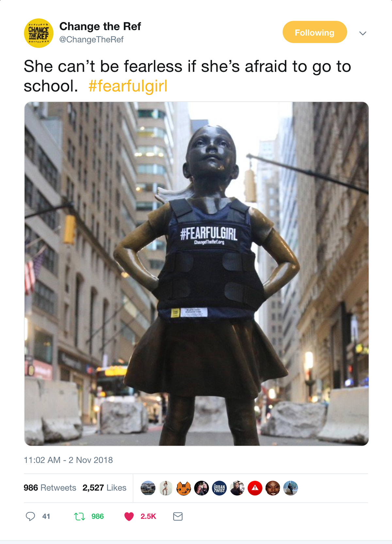Click the green retweet arrows icon

[x=79, y=516]
